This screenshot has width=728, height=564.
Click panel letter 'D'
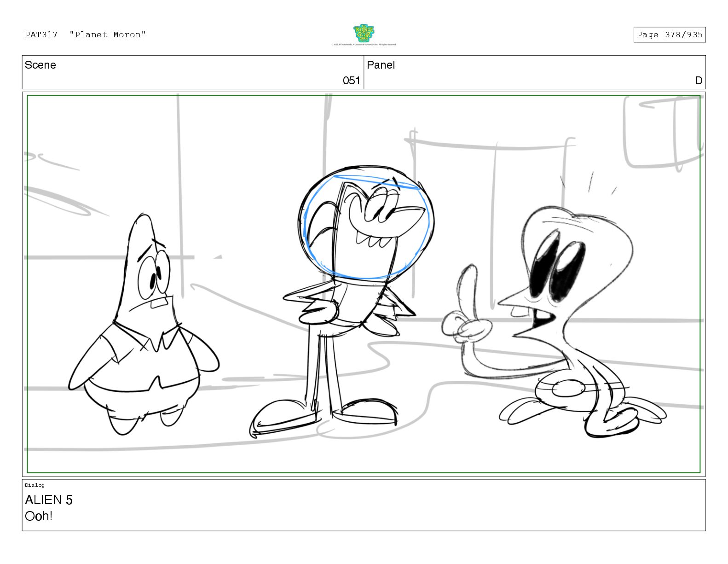pyautogui.click(x=699, y=81)
